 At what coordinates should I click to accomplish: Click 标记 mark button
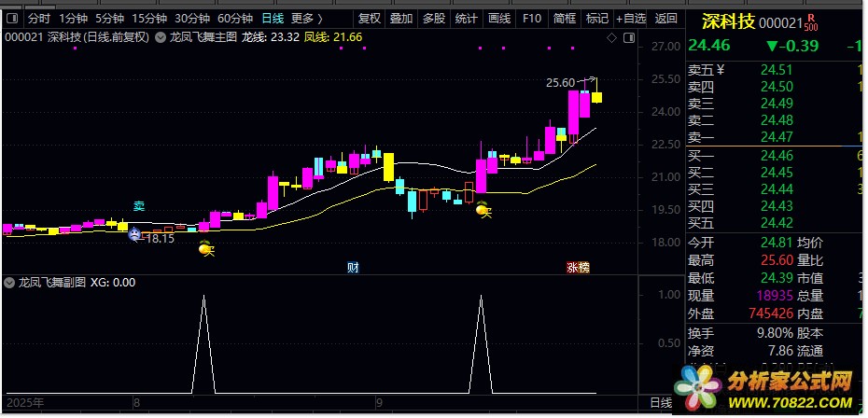tap(597, 19)
